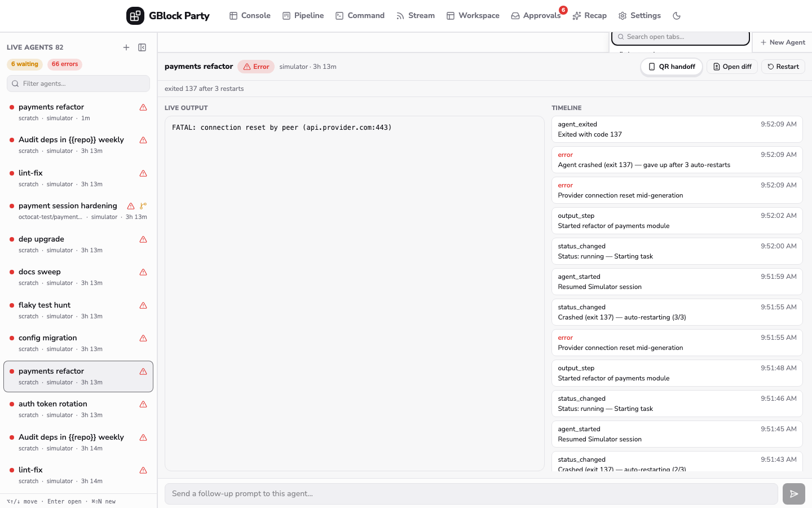Filter by 6 waiting agents

[x=25, y=64]
